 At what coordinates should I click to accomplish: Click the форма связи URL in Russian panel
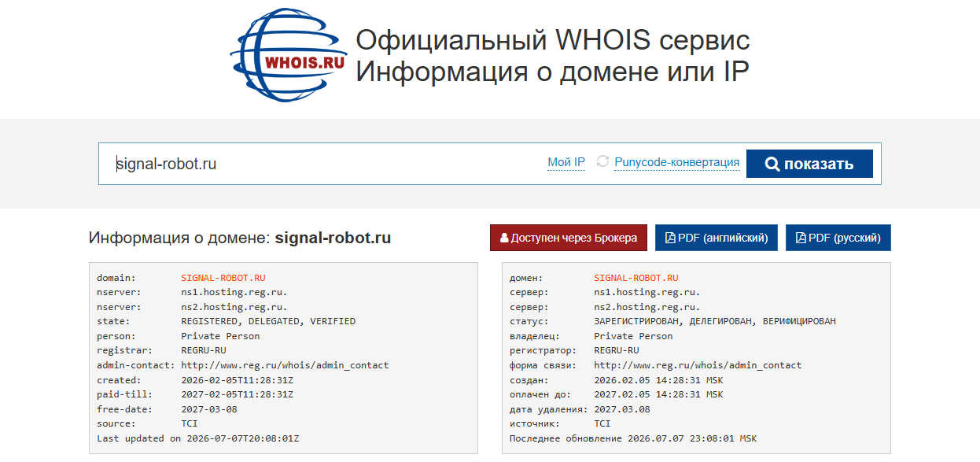click(x=698, y=365)
